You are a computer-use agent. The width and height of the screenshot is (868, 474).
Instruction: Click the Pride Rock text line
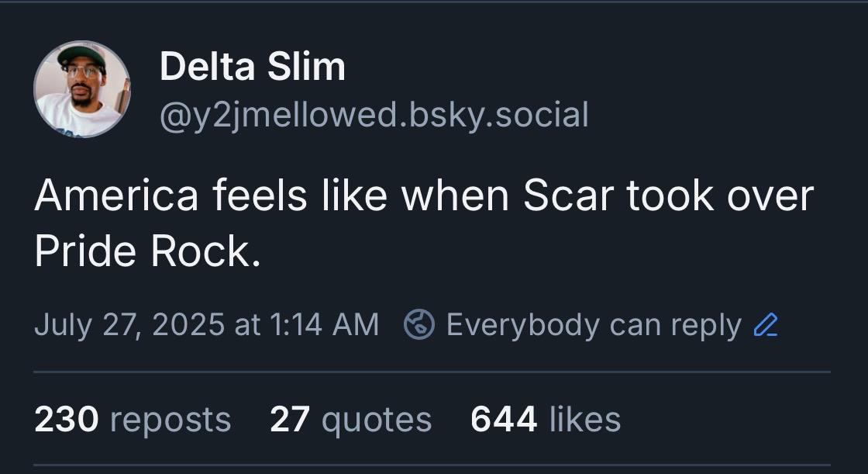coord(147,251)
